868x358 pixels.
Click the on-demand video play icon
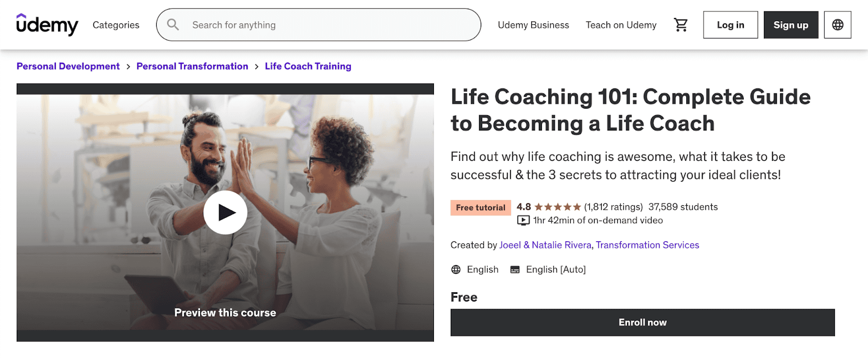coord(522,220)
